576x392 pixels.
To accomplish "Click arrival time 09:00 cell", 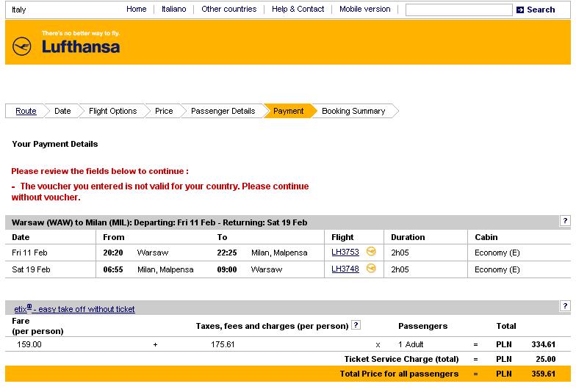I will coord(226,269).
